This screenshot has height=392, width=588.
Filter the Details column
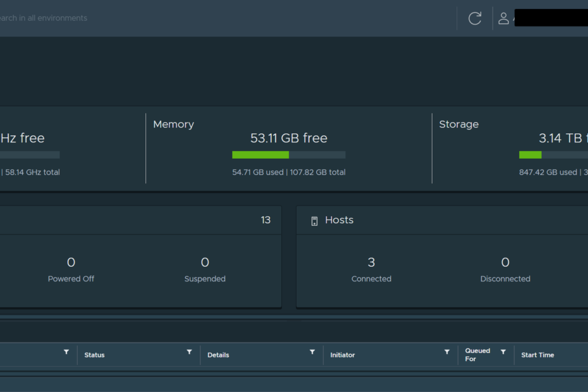[x=312, y=352]
